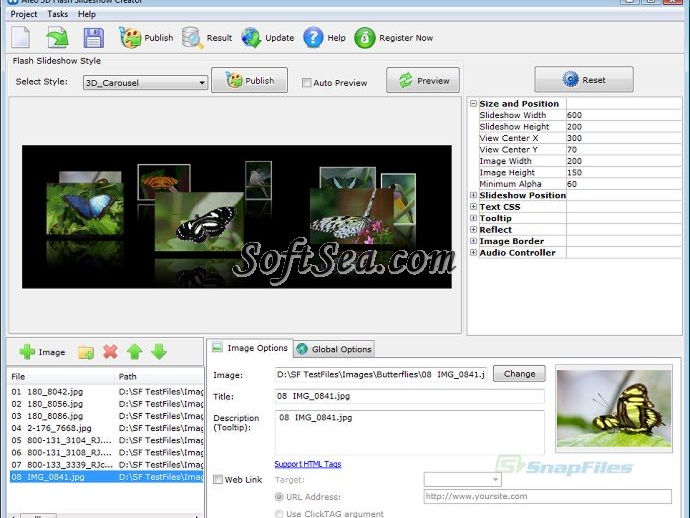The height and width of the screenshot is (518, 690).
Task: Select file 06 800-131_3108_RJ
Action: [107, 452]
